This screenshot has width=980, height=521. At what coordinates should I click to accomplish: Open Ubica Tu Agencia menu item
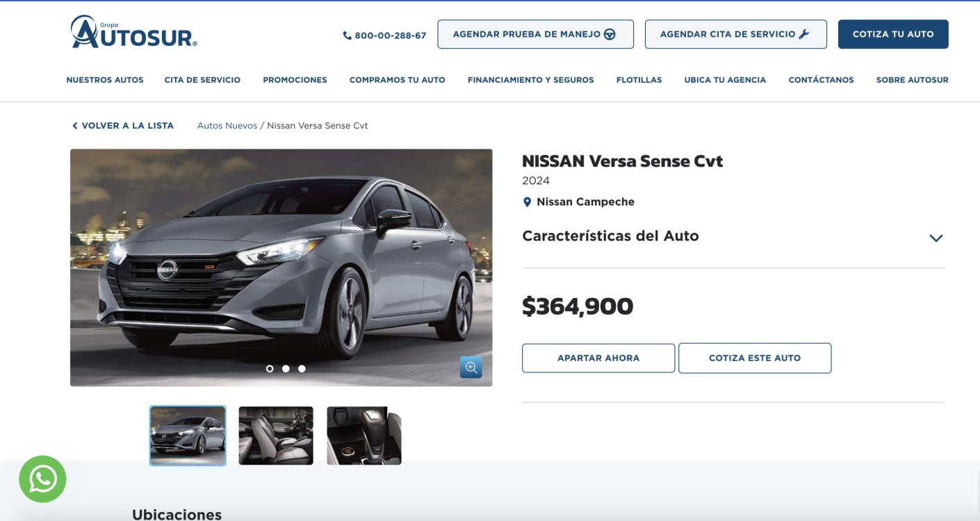725,80
